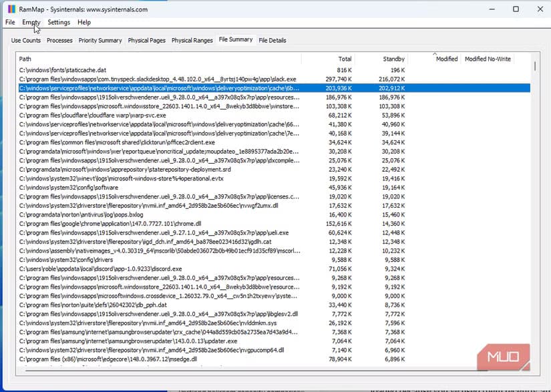Select the nvgpucomp64.dll row

274,350
